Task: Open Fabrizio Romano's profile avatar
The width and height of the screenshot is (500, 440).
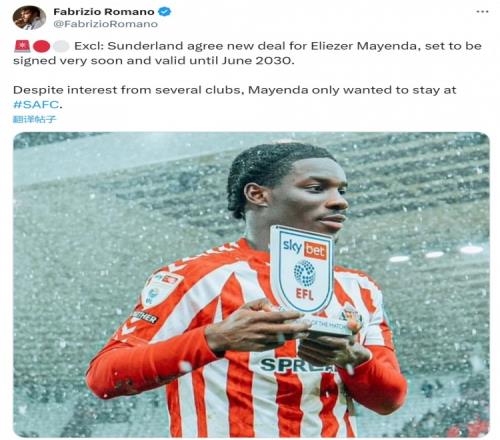Action: coord(29,18)
